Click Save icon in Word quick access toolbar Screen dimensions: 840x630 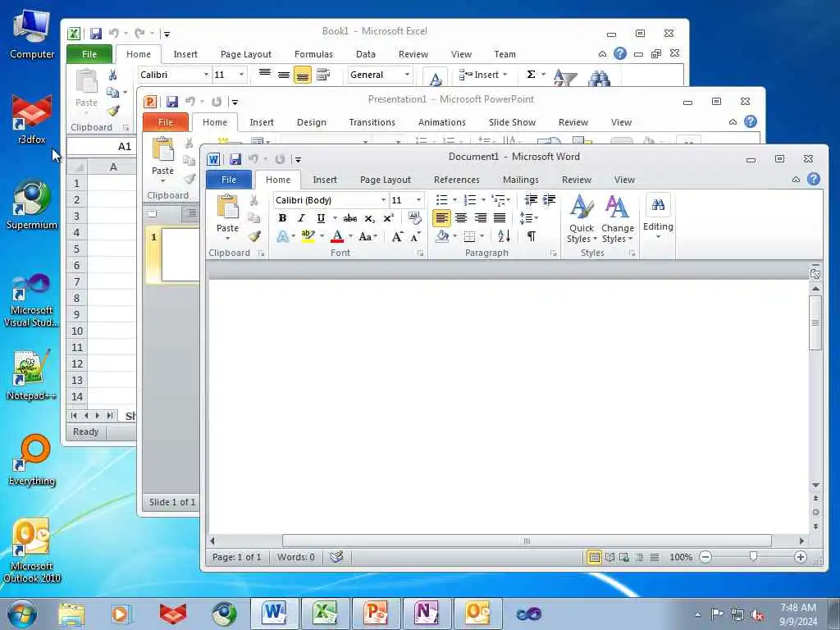235,159
